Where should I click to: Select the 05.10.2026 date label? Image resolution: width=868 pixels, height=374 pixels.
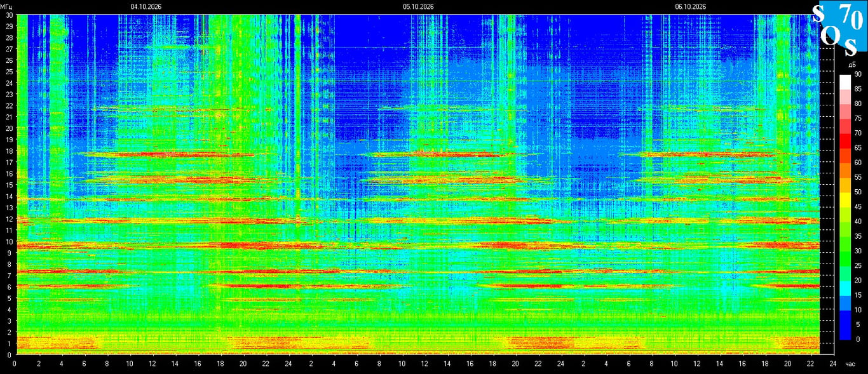pyautogui.click(x=418, y=6)
